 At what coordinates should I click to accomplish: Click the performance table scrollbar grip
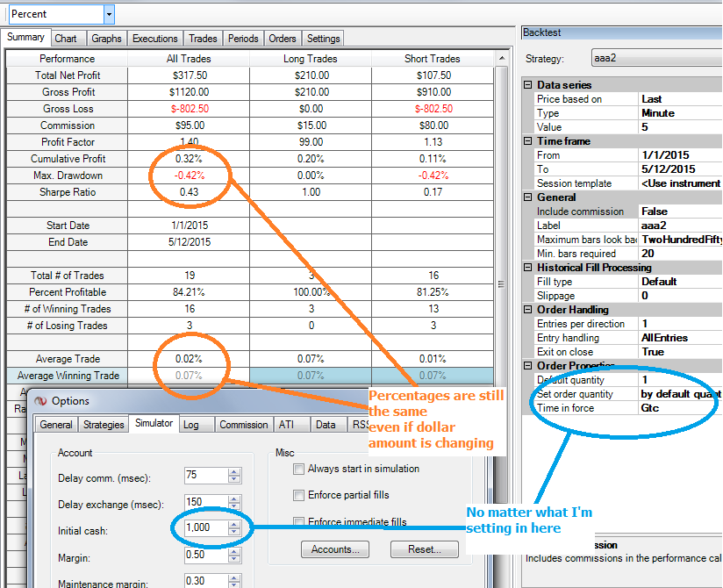[x=502, y=284]
